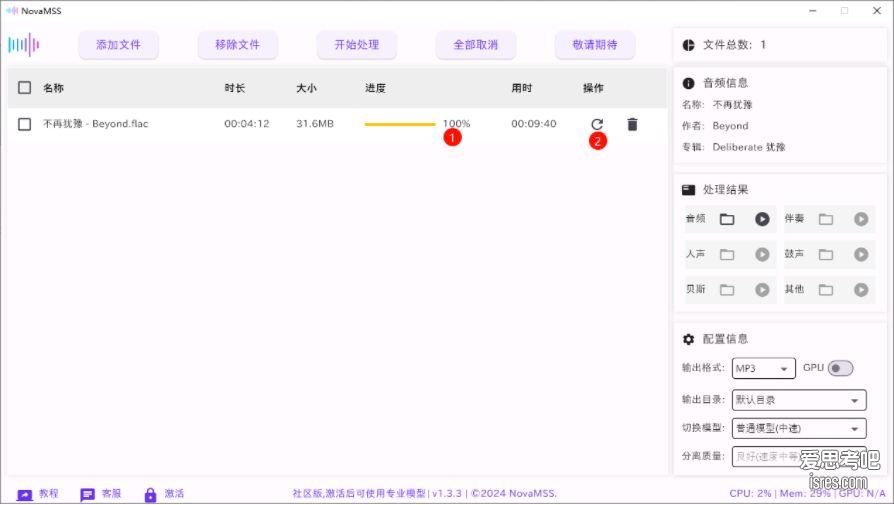
Task: Play the 音频 result
Action: (x=762, y=219)
